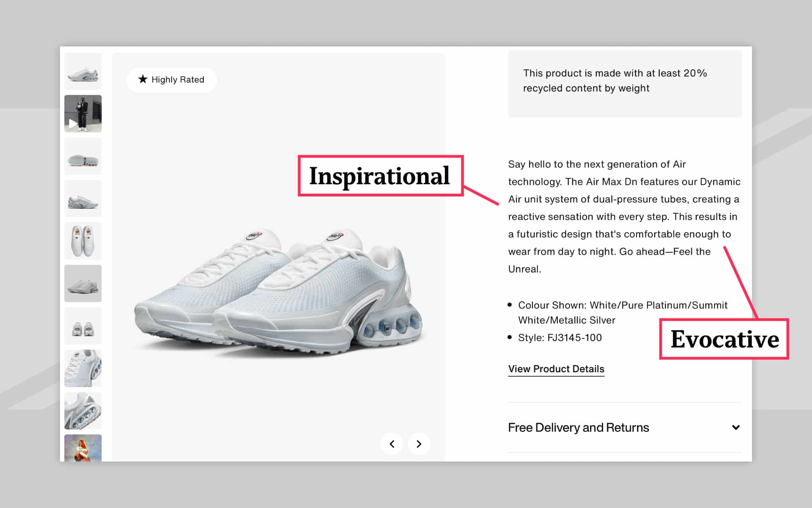The image size is (812, 508).
Task: Play the product video thumbnail
Action: (83, 115)
